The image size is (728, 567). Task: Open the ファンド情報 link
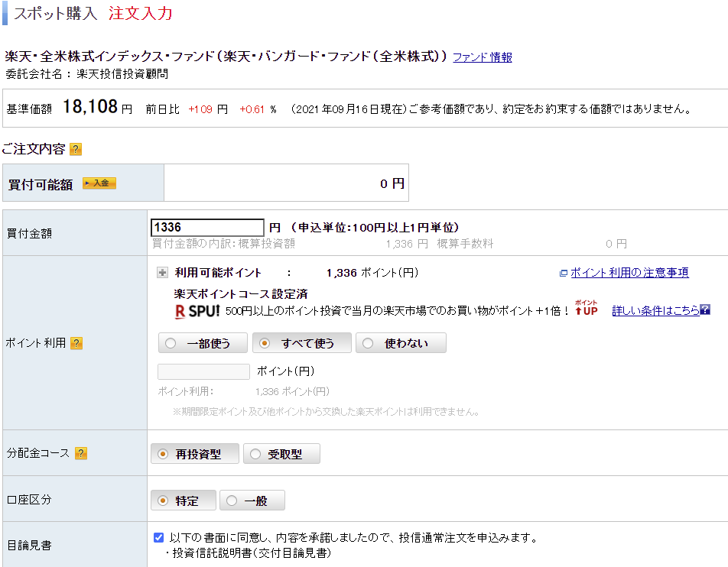[483, 57]
